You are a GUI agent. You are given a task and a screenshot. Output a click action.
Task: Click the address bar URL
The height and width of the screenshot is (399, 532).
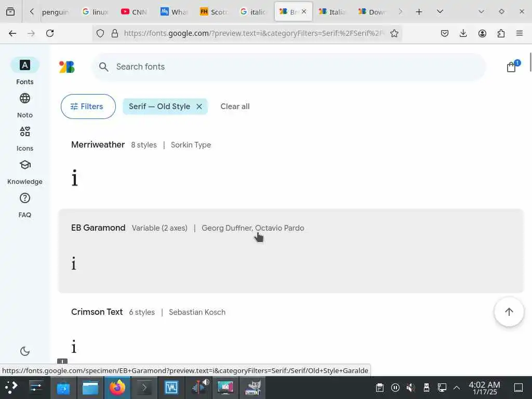coord(254,33)
